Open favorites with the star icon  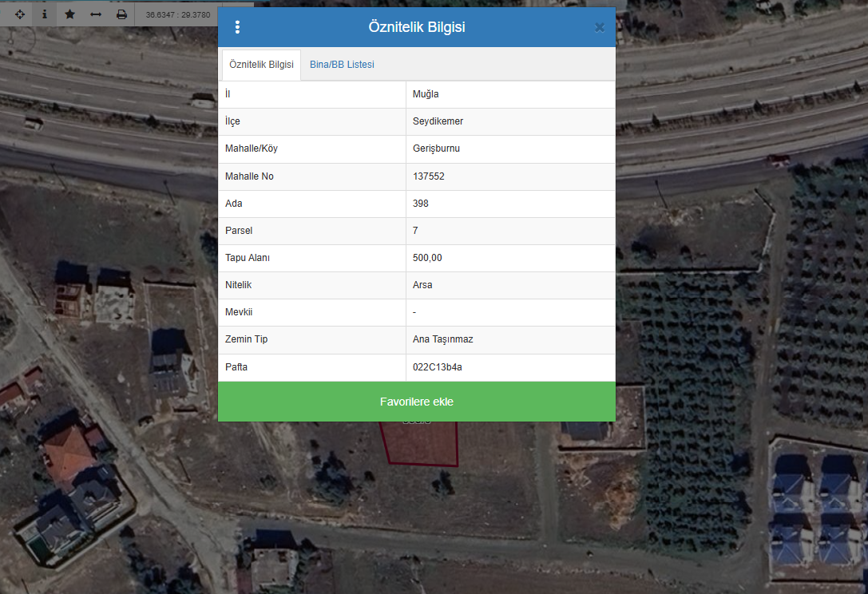(x=70, y=14)
